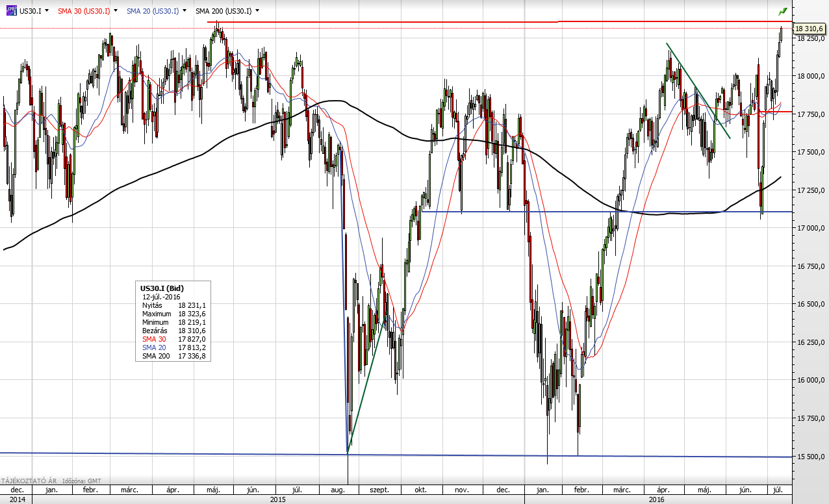The height and width of the screenshot is (504, 829).
Task: Select the blue horizontal line near 15 500
Action: point(396,455)
